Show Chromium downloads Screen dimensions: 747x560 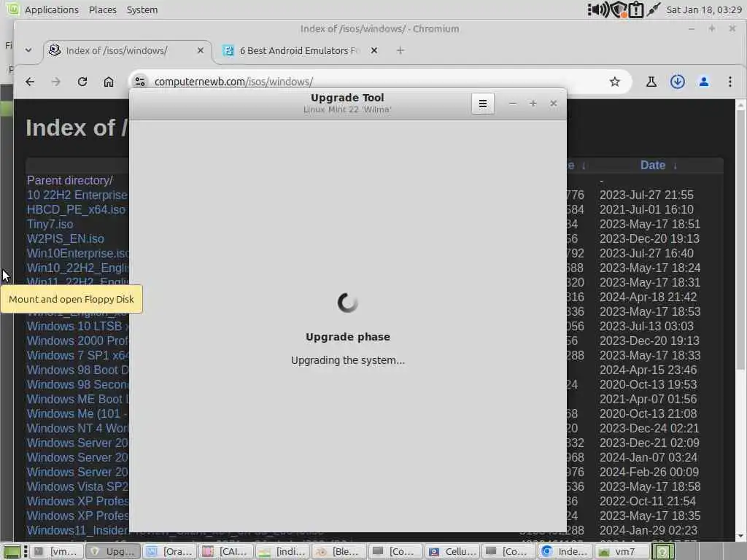pyautogui.click(x=678, y=82)
